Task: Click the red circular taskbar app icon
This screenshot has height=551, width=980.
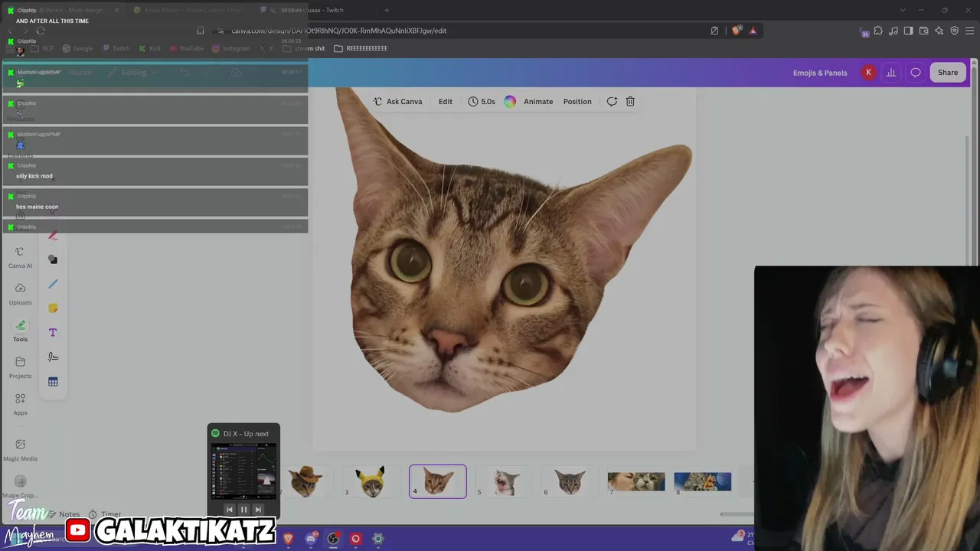Action: 355,539
